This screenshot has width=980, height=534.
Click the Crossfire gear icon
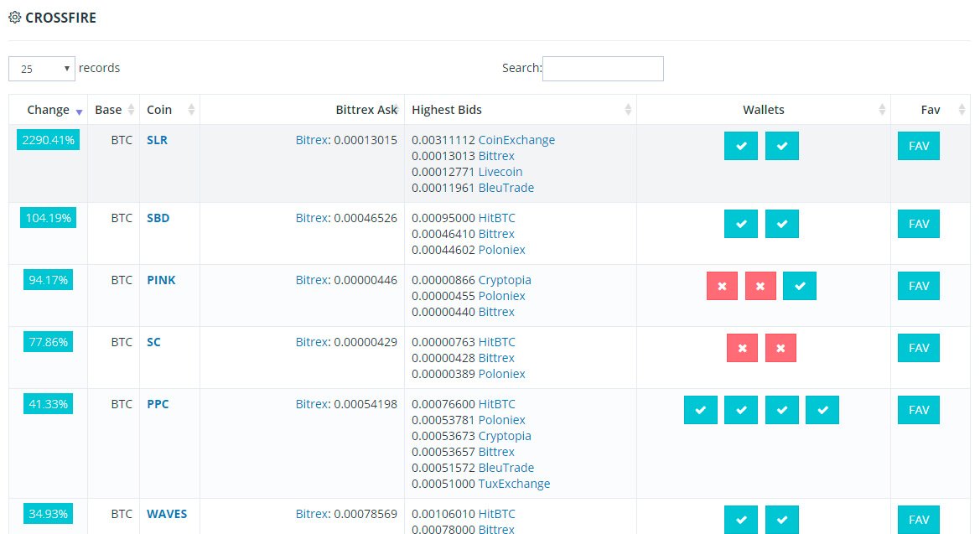point(14,18)
